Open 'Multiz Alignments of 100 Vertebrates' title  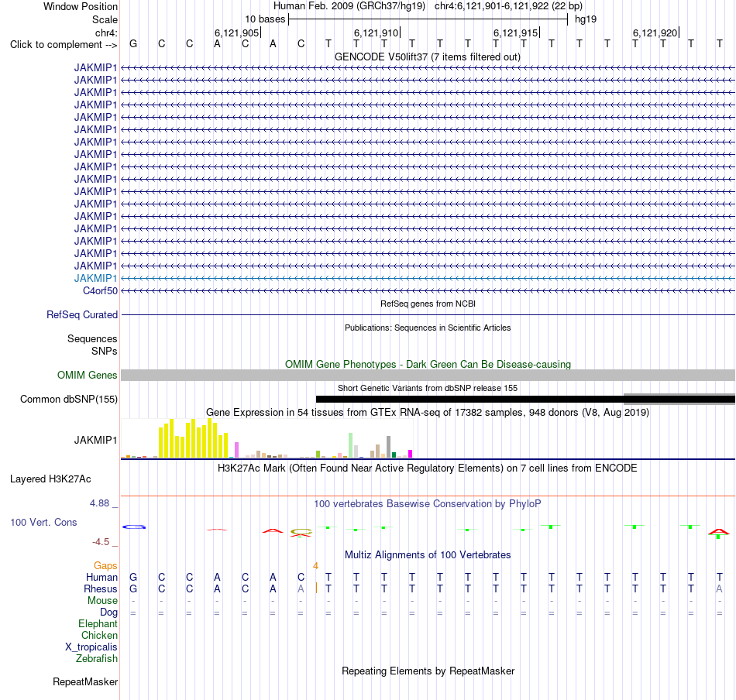428,555
